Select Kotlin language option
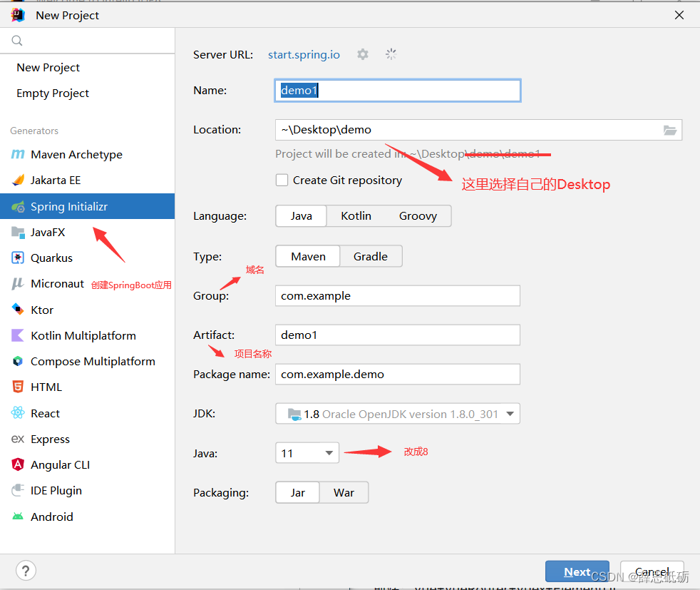This screenshot has height=590, width=700. pyautogui.click(x=356, y=216)
